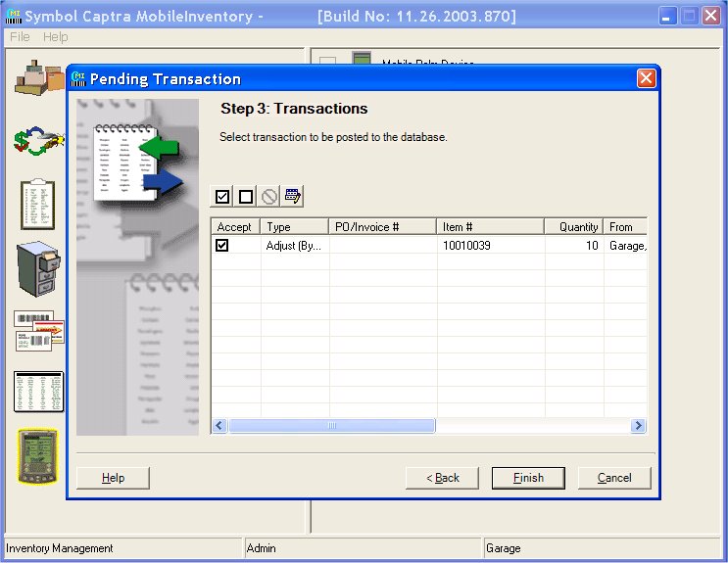The image size is (728, 563).
Task: Sort by the Quantity column header
Action: tap(574, 226)
